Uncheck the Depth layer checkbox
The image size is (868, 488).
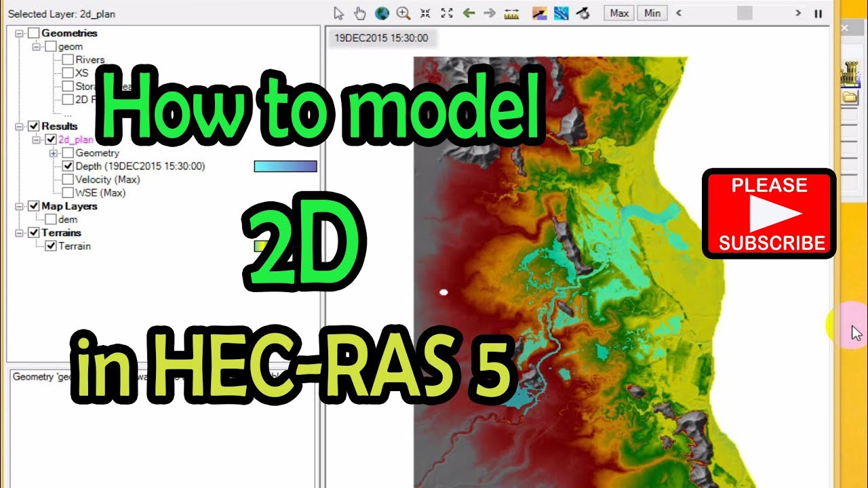(68, 166)
